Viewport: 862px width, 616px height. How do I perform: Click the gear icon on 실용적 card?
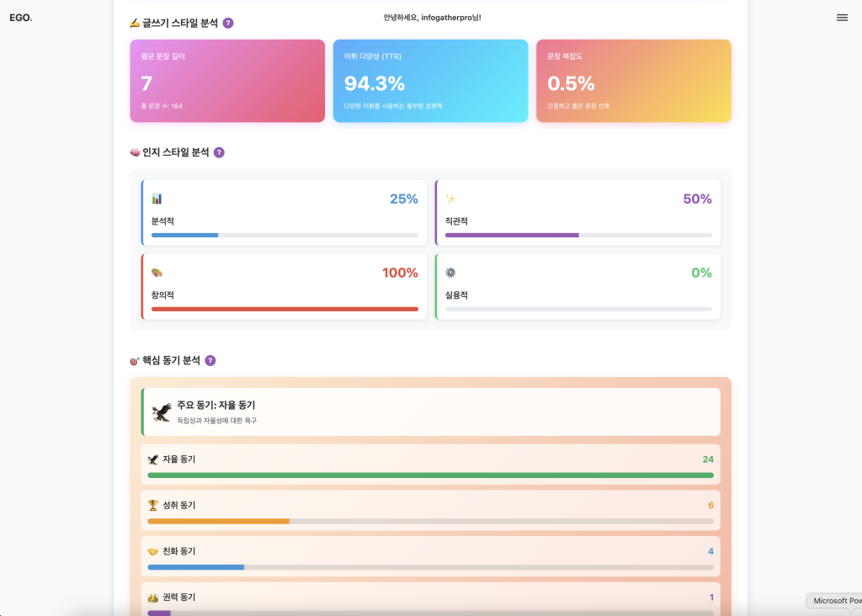(x=450, y=273)
